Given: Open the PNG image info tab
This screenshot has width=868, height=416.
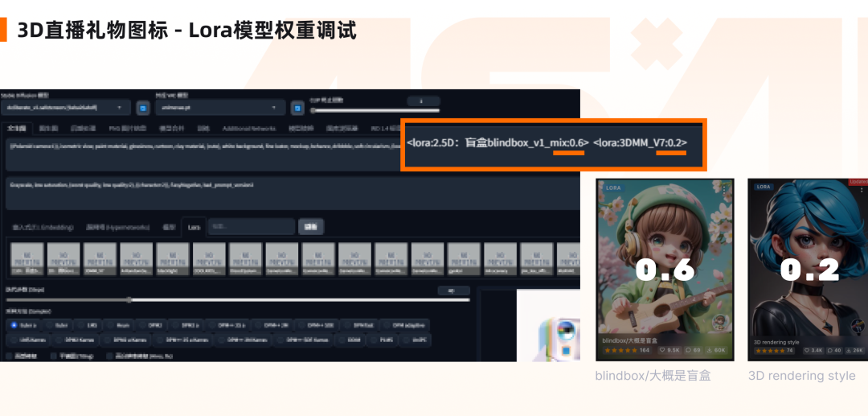Looking at the screenshot, I should [x=127, y=129].
